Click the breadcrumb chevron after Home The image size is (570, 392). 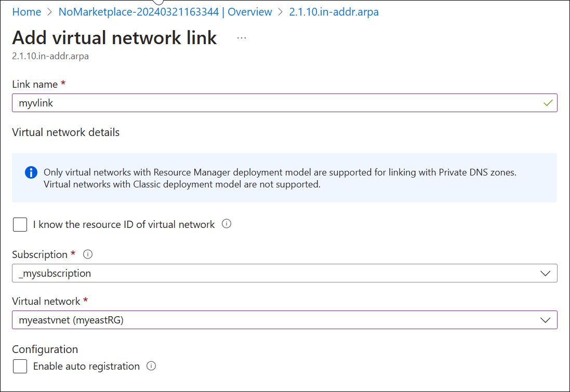pyautogui.click(x=50, y=12)
